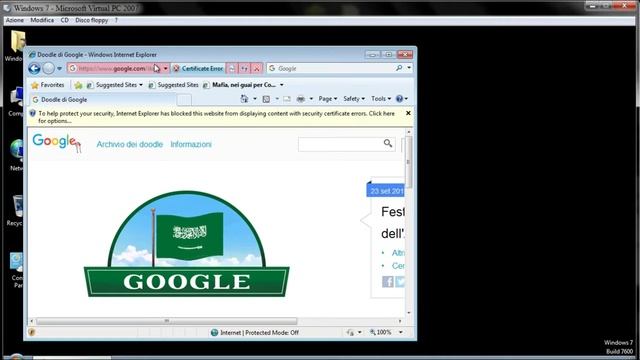Click the page scroll down arrow
Screen dimensions: 640x360
(409, 313)
